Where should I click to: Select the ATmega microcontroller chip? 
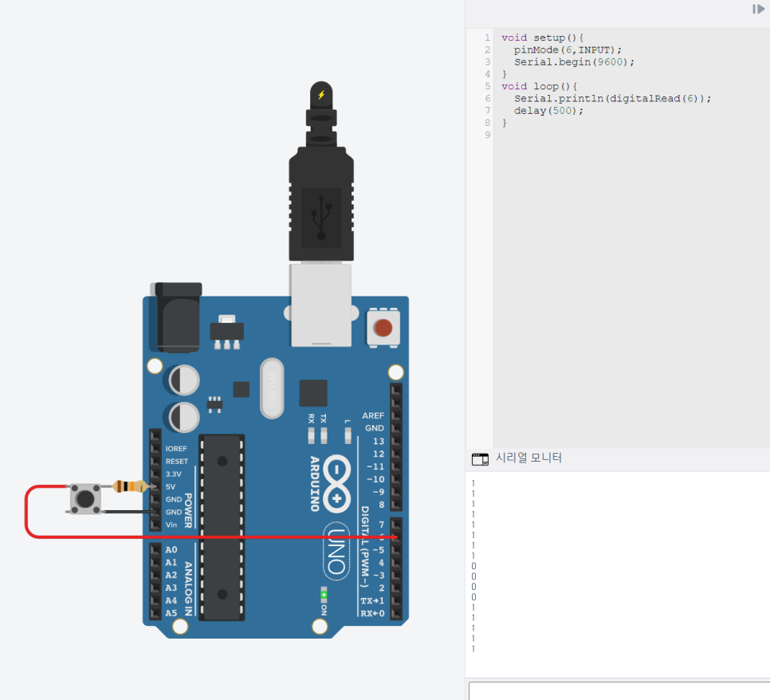(222, 527)
